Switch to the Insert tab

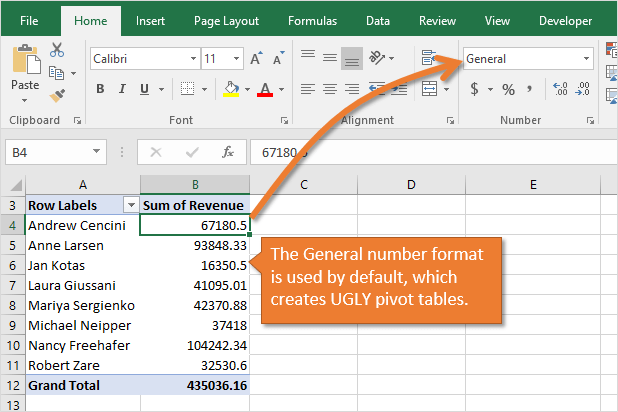pos(150,20)
